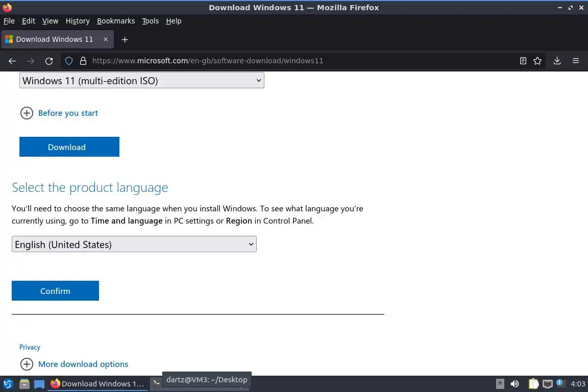
Task: Click the Select the product language heading
Action: tap(90, 187)
